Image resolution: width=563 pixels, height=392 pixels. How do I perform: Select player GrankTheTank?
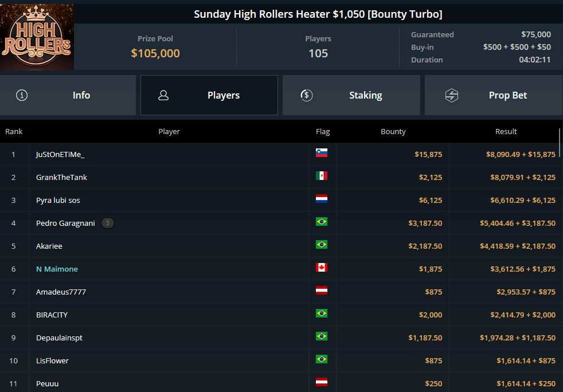[61, 177]
